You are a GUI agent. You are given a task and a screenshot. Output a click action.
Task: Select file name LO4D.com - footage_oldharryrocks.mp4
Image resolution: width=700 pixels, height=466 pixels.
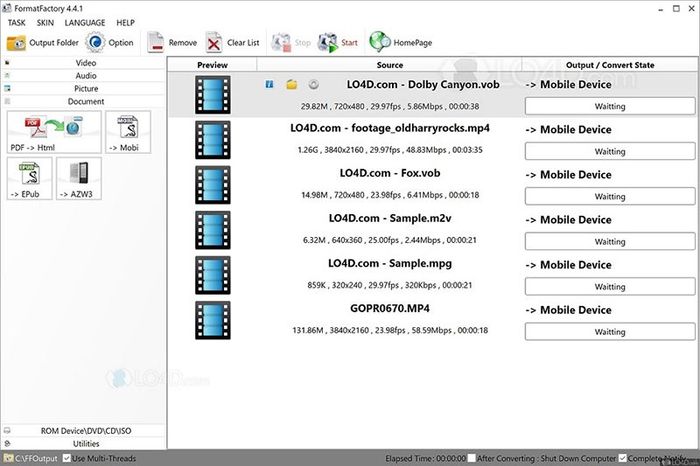coord(390,128)
